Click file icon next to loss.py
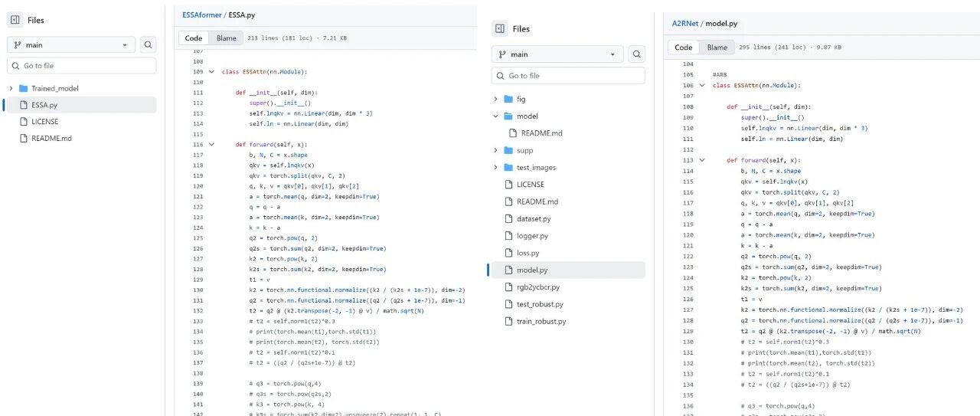This screenshot has width=980, height=416. (x=508, y=253)
